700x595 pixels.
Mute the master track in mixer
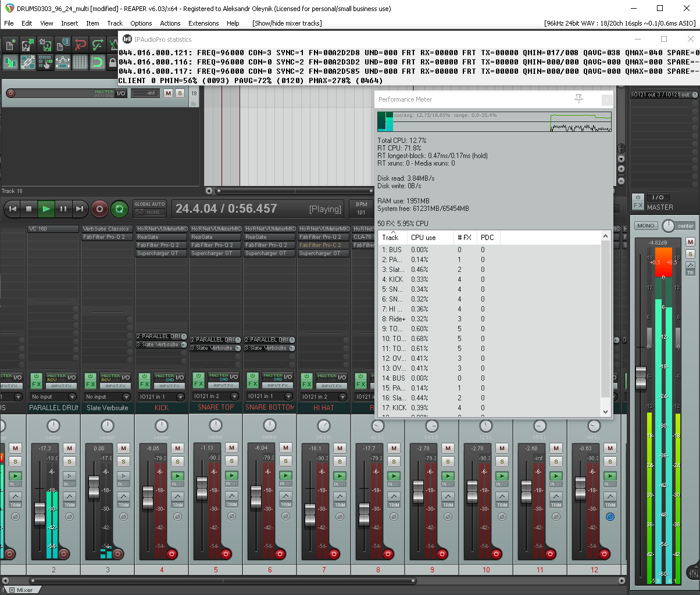(x=691, y=242)
